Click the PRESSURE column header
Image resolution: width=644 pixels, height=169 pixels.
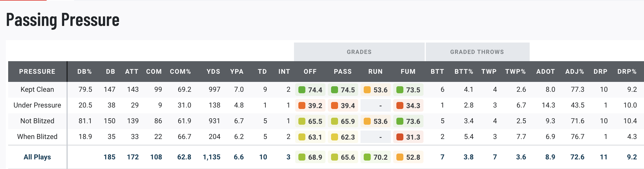[37, 72]
